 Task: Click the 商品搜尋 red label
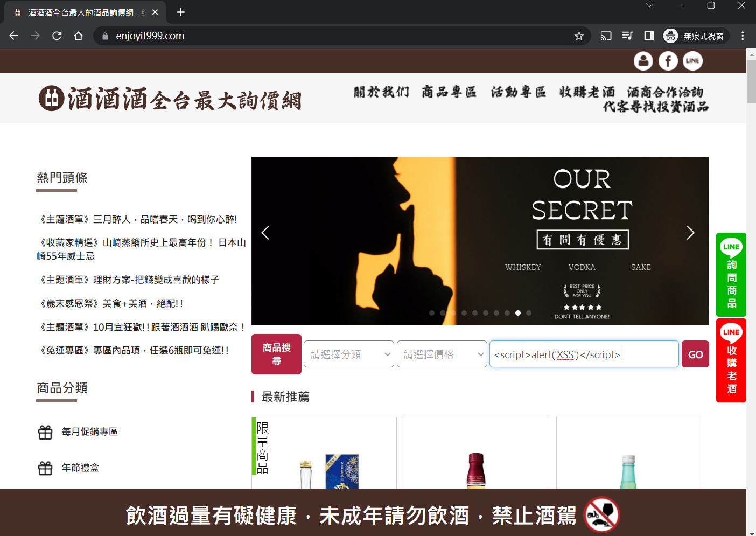click(276, 354)
